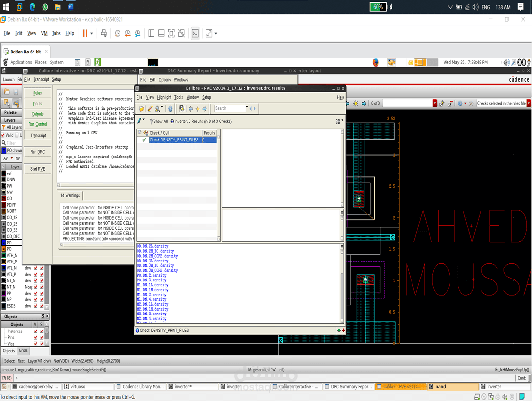Click VMware send Ctrl+Alt+Del icon
Screen dimensions: 532x401
[x=104, y=33]
